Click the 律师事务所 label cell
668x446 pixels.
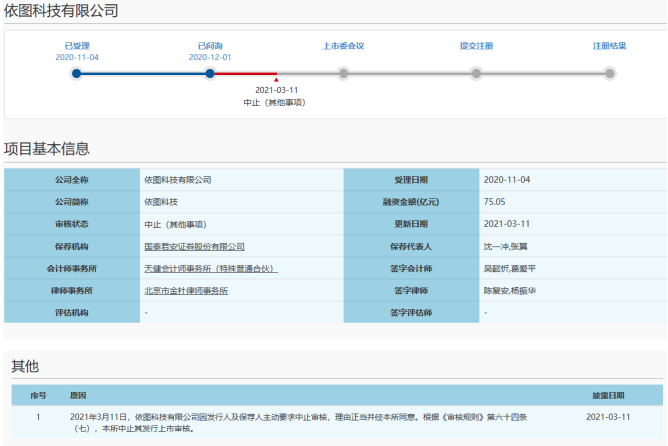point(72,291)
